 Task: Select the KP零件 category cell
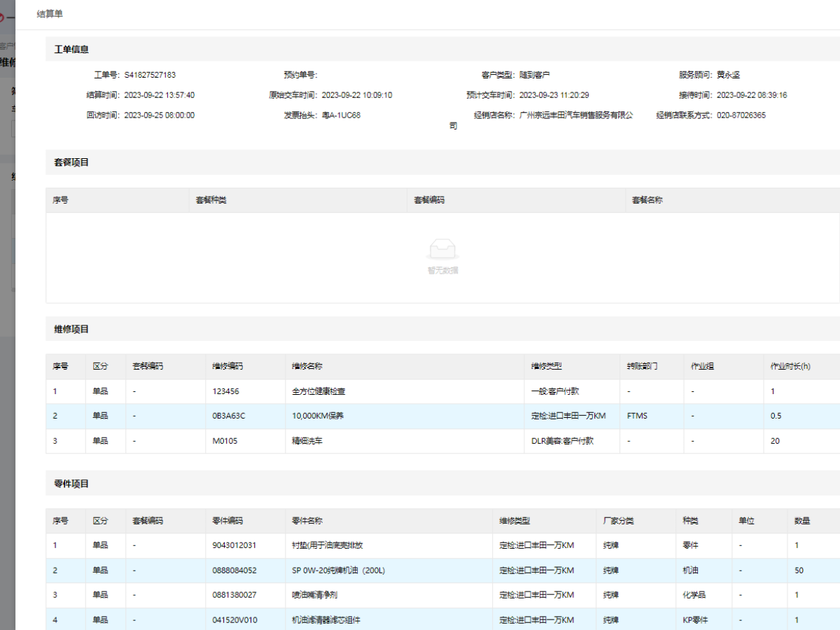click(696, 620)
